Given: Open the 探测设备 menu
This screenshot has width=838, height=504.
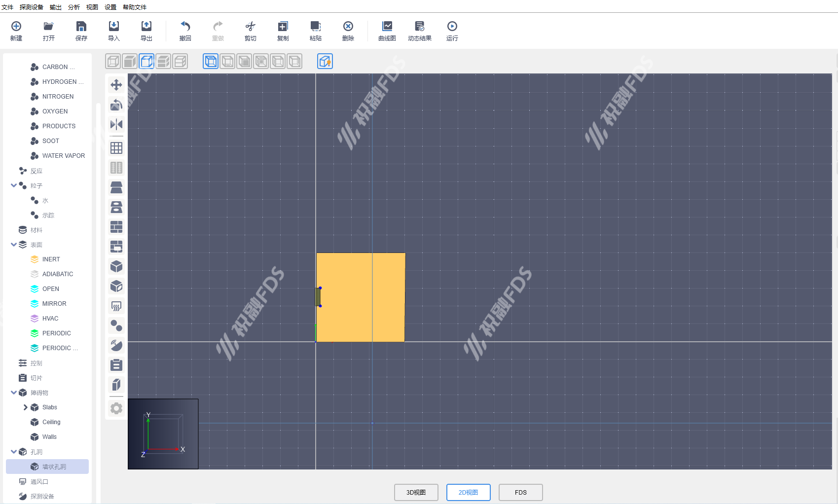Looking at the screenshot, I should [x=32, y=7].
